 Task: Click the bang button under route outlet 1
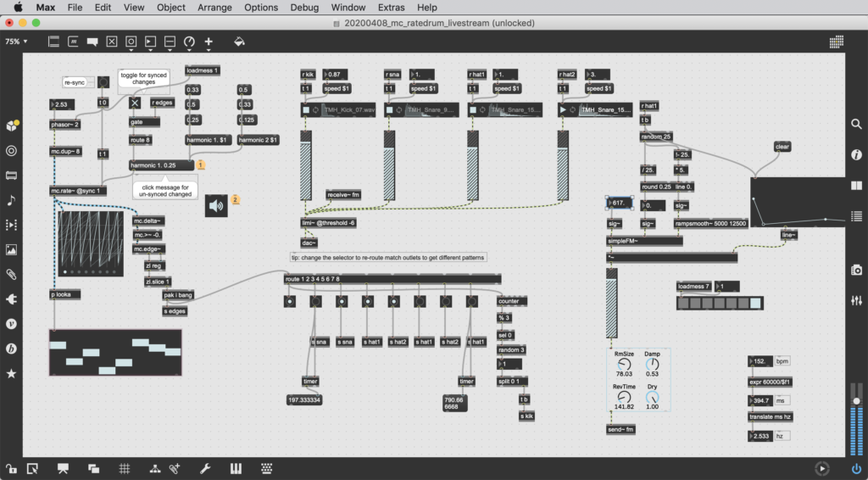pyautogui.click(x=290, y=301)
